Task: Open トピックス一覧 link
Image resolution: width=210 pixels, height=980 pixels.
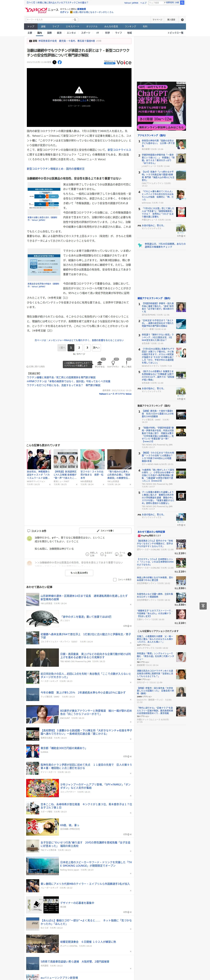Action: coord(175,33)
